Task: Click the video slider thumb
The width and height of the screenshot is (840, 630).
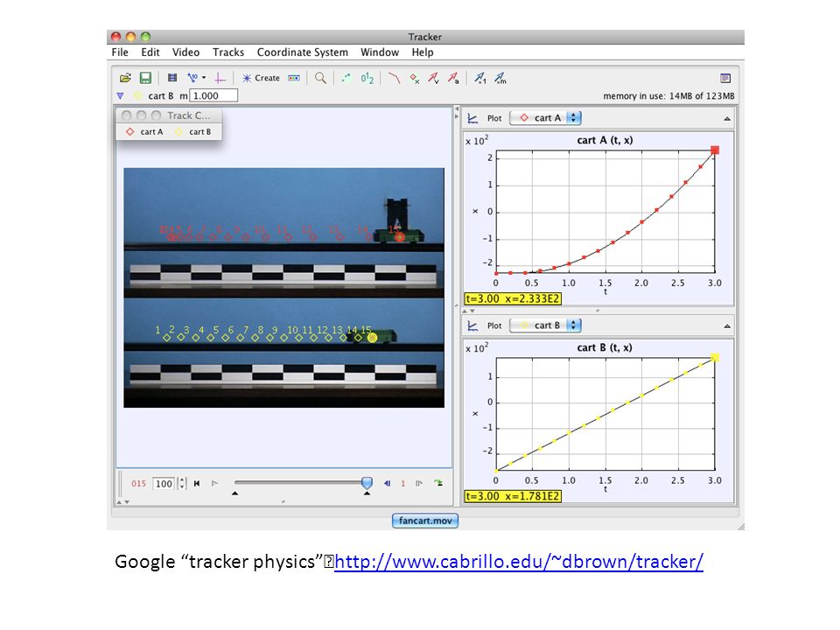Action: point(367,483)
